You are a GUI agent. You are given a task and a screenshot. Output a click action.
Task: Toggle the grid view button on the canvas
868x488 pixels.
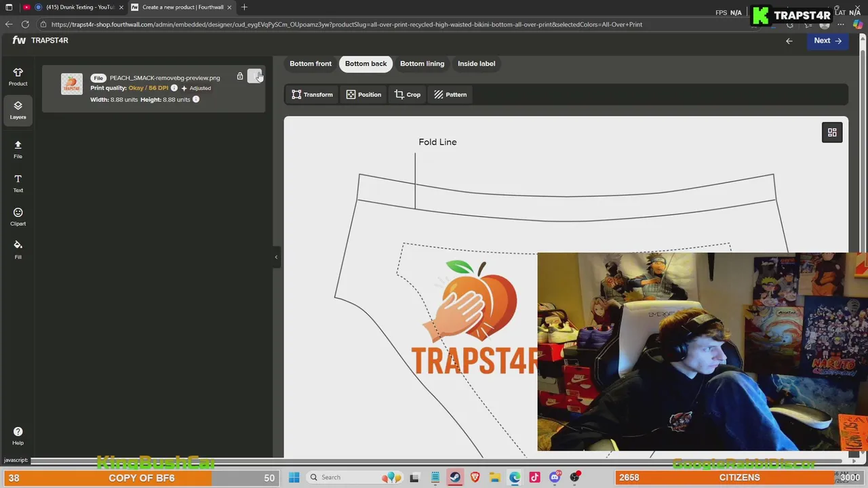pos(832,133)
